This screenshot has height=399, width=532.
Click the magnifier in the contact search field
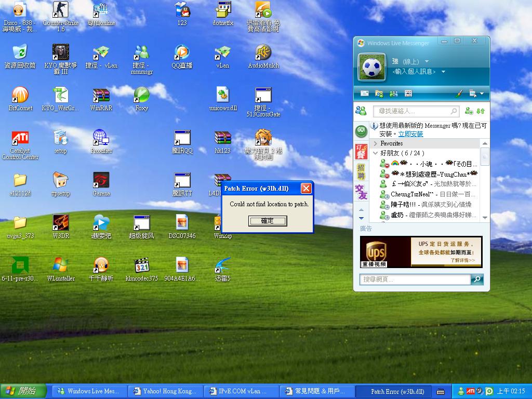[x=454, y=111]
